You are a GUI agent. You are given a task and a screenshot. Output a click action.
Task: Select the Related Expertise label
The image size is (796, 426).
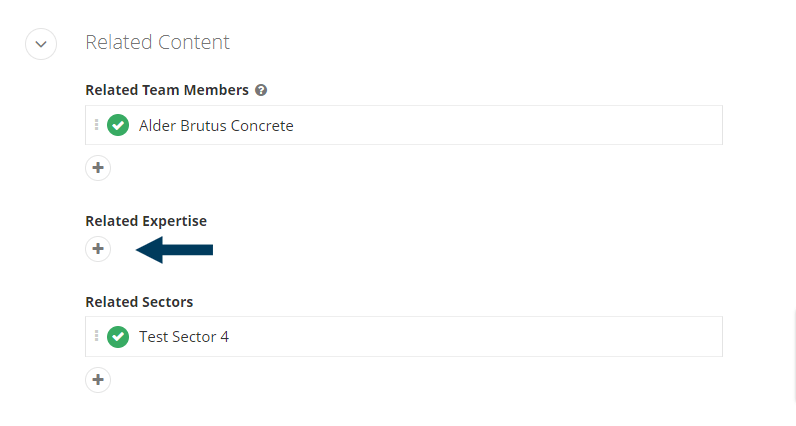pos(146,221)
